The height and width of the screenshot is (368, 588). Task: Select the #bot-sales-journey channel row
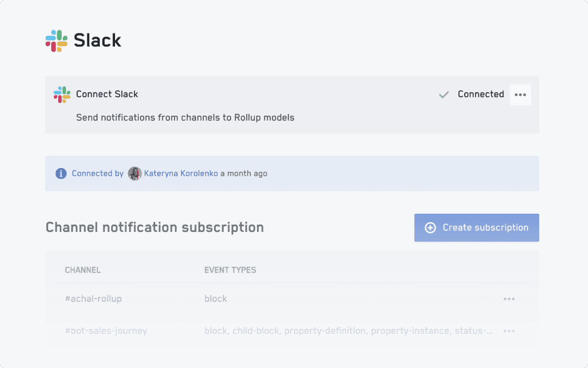click(292, 331)
